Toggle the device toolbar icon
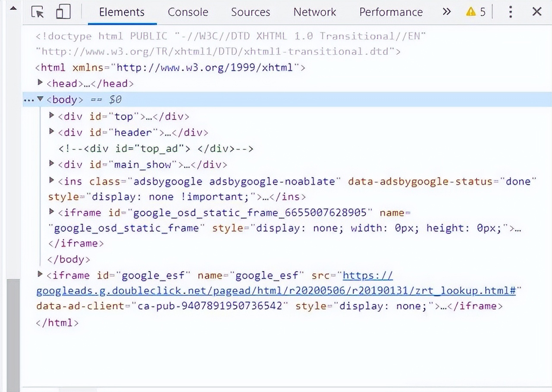Screen dimensions: 552x392 point(63,12)
